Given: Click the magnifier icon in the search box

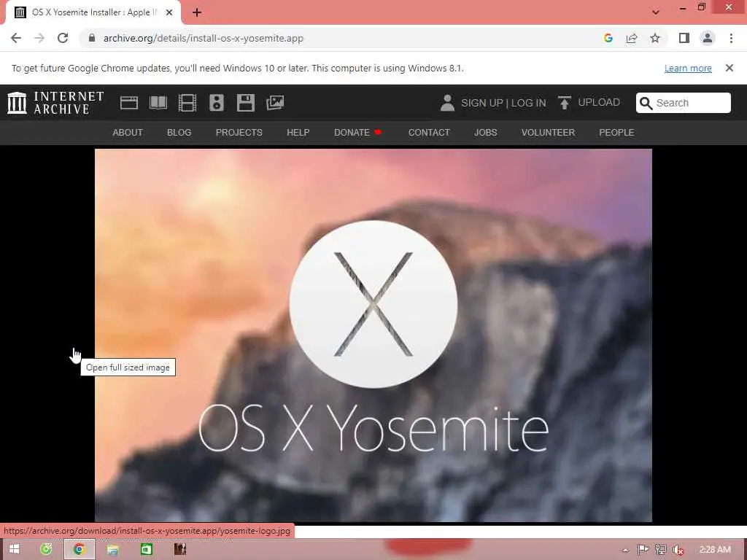Looking at the screenshot, I should (646, 103).
